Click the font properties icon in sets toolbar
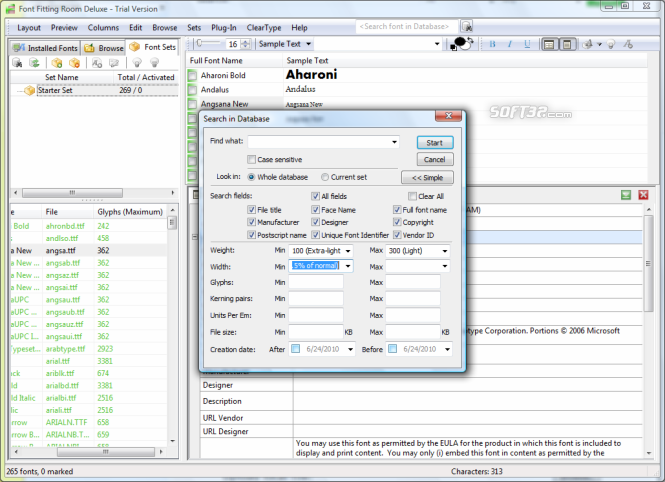Viewport: 665px width, 482px height. 97,63
